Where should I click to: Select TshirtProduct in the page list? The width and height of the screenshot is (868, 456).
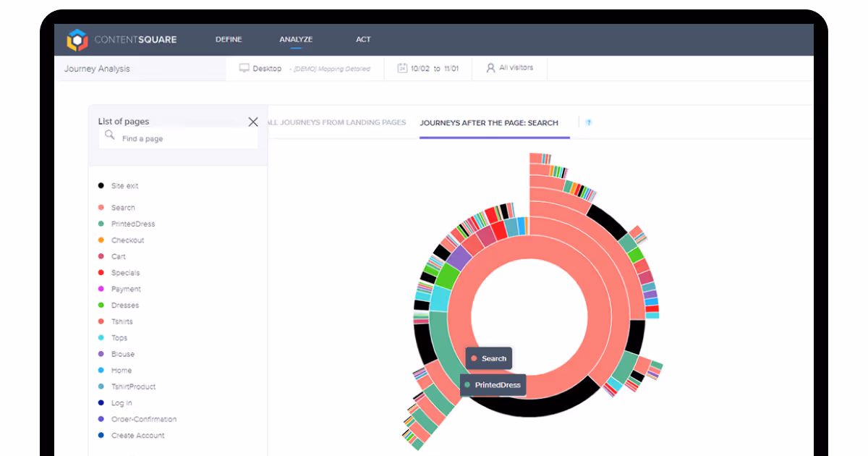pos(134,387)
